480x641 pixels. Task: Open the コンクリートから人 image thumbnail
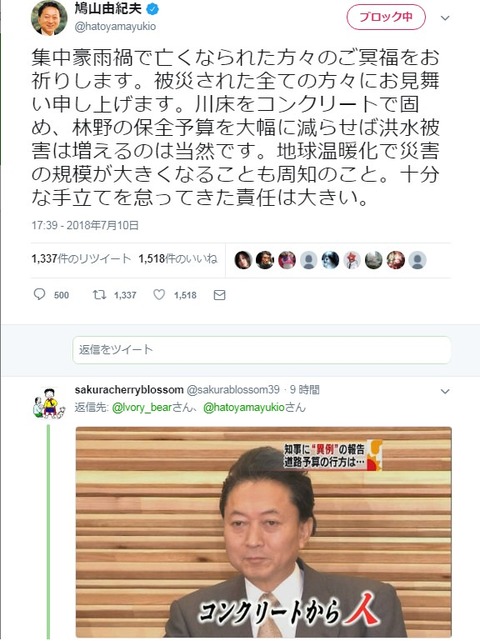(x=264, y=532)
